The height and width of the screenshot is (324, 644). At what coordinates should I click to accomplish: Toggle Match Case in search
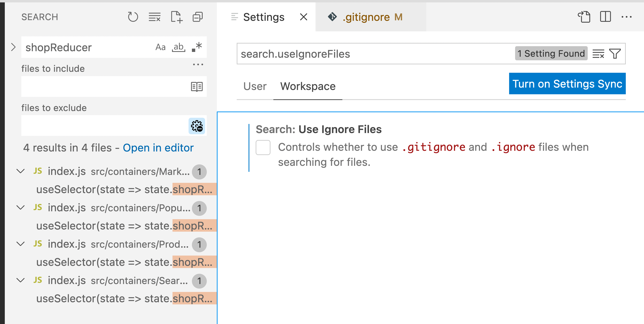(160, 47)
